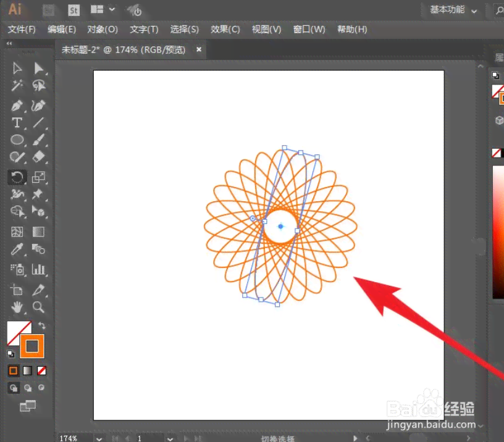Click the color spectrum in Color panel
Image resolution: width=504 pixels, height=442 pixels.
point(498,233)
